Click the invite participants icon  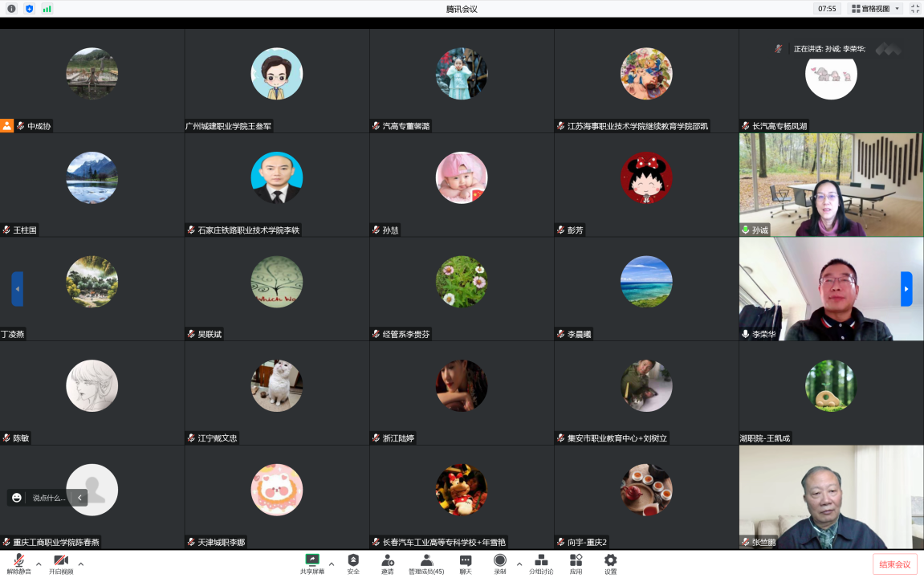coord(387,564)
